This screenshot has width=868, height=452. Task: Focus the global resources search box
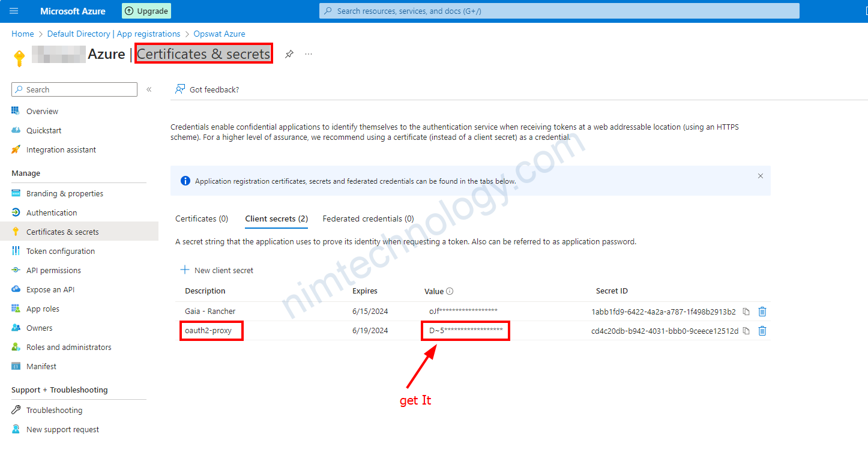tap(558, 11)
